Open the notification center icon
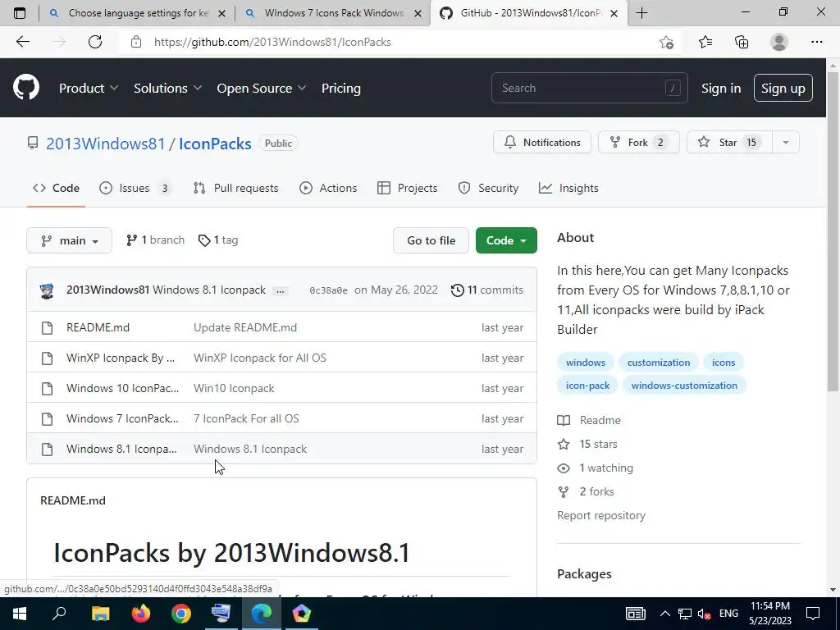The width and height of the screenshot is (840, 630). point(813,614)
